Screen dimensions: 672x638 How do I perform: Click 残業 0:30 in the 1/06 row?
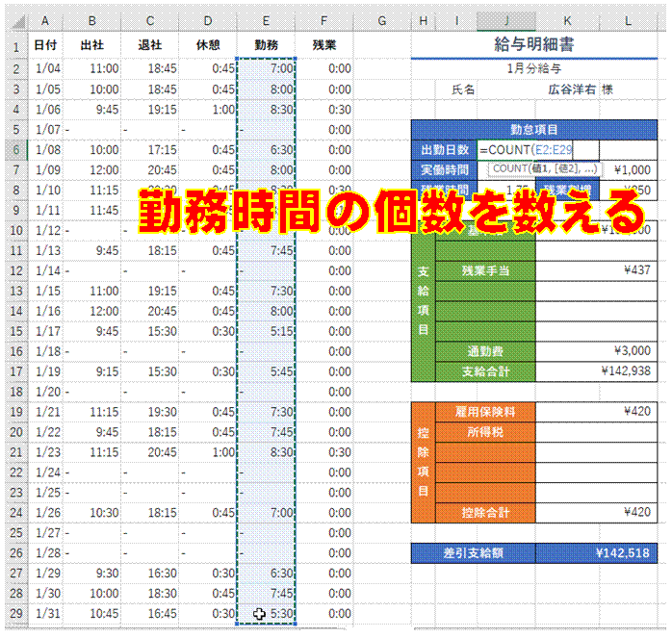pyautogui.click(x=324, y=110)
